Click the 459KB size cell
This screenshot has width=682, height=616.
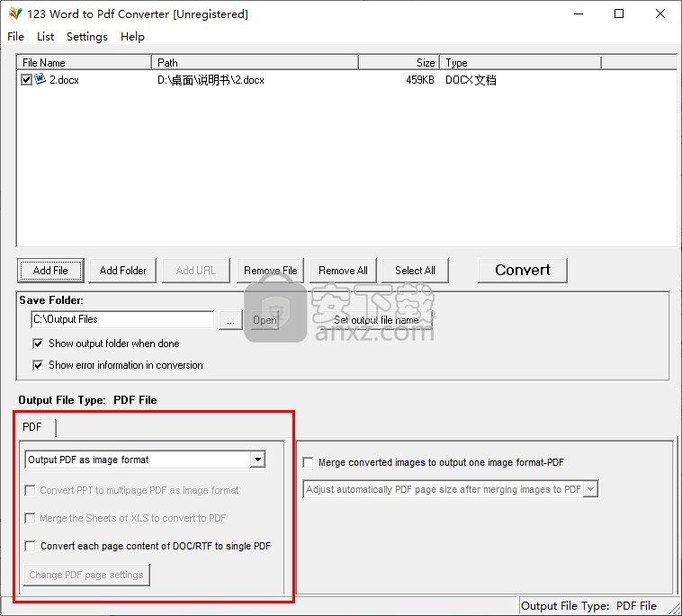[419, 80]
